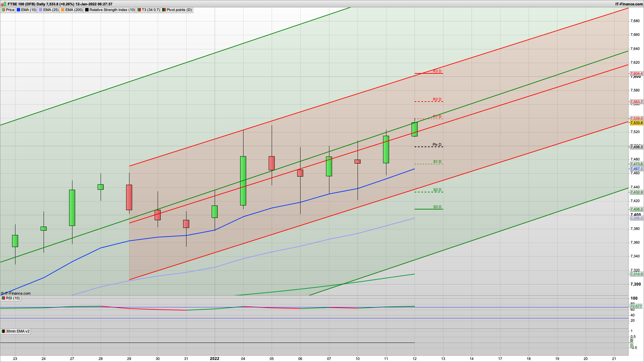Click the green candle on 27

[x=72, y=208]
